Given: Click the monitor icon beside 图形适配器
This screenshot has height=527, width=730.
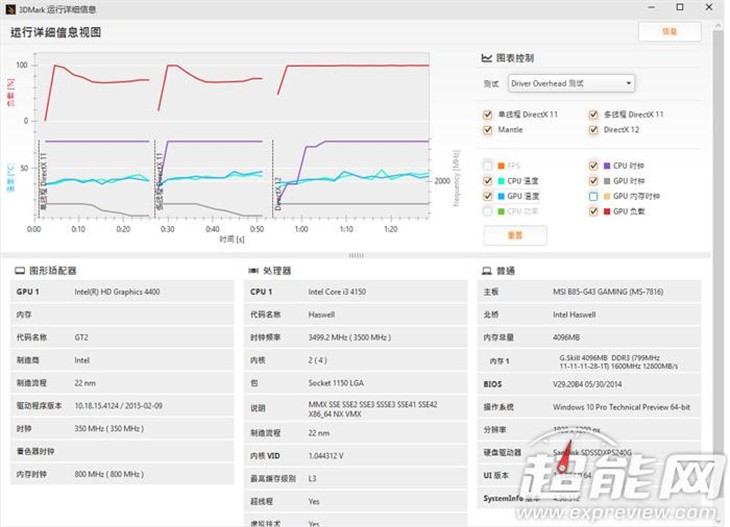Looking at the screenshot, I should click(20, 270).
